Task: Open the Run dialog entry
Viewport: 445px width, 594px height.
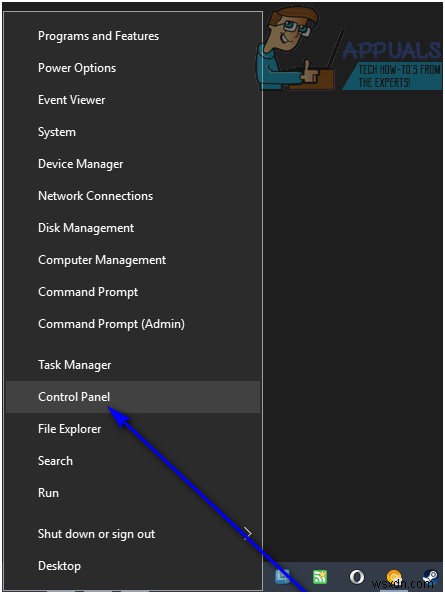Action: tap(133, 493)
